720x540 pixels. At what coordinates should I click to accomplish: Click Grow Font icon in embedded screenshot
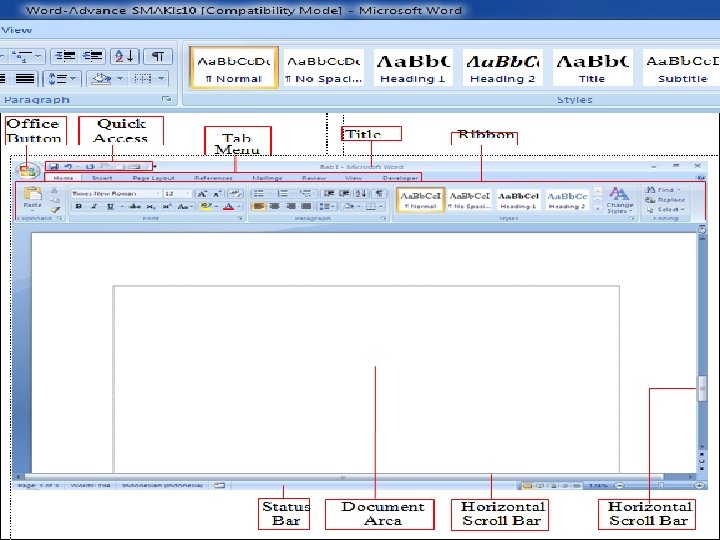[201, 194]
